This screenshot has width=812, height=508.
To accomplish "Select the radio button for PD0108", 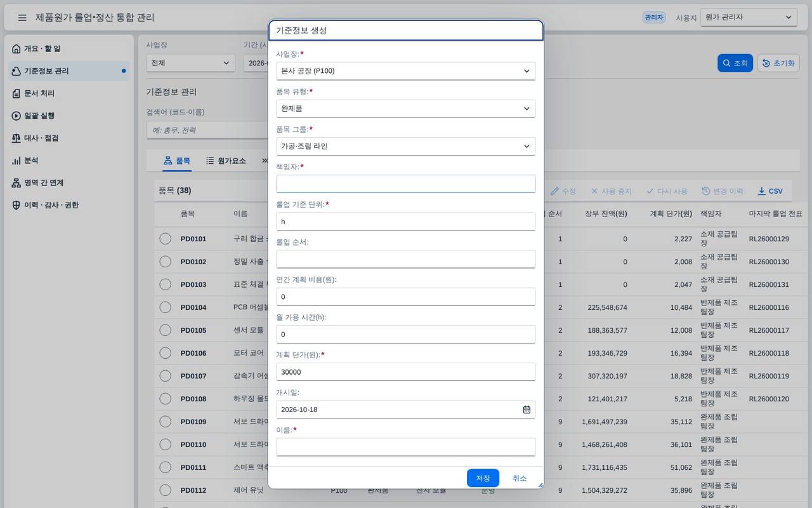I will pos(166,399).
